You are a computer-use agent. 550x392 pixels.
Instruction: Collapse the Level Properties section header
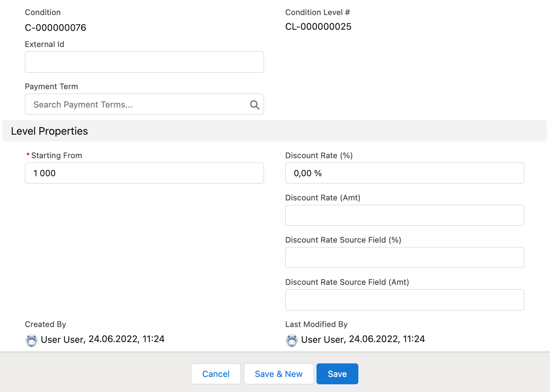50,131
